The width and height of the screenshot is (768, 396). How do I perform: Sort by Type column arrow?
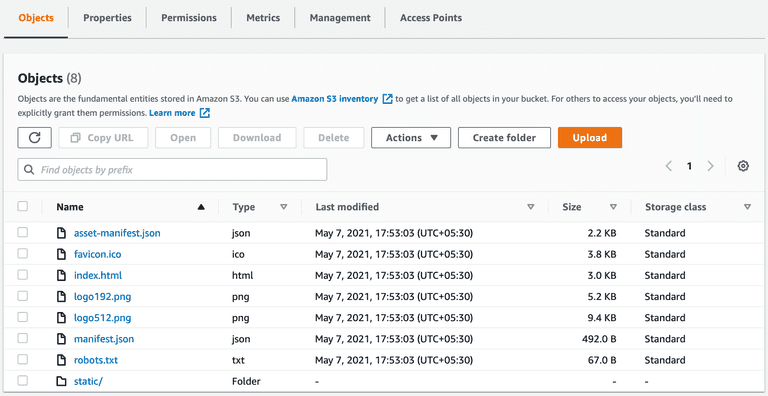pos(284,207)
